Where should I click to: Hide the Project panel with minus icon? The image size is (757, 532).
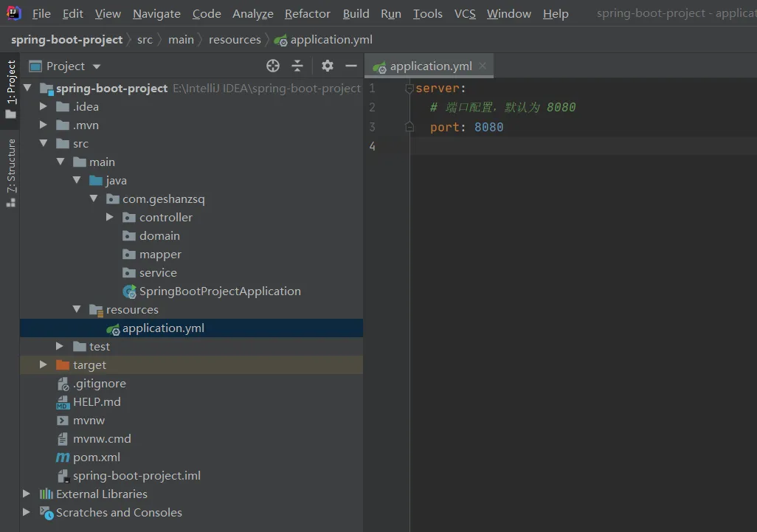(351, 66)
